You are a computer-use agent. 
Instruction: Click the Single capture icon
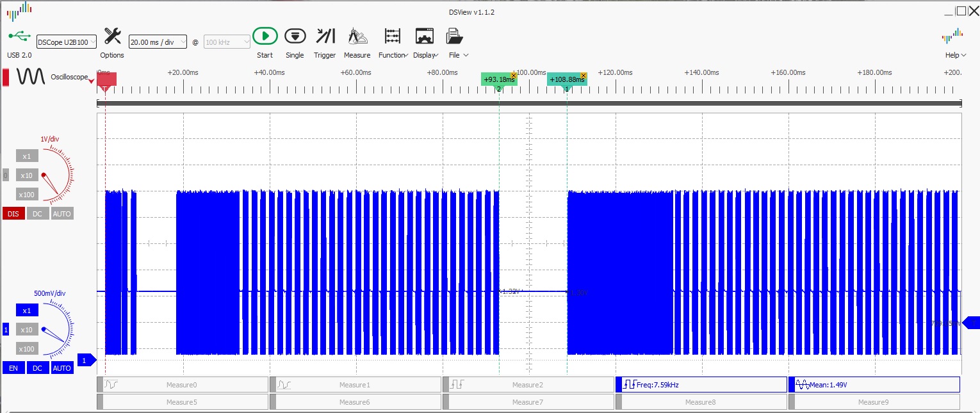click(x=295, y=36)
